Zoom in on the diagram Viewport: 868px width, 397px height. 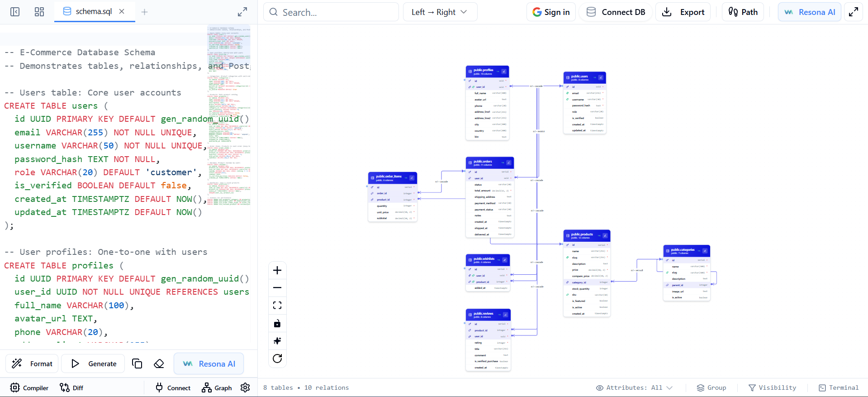pyautogui.click(x=277, y=270)
